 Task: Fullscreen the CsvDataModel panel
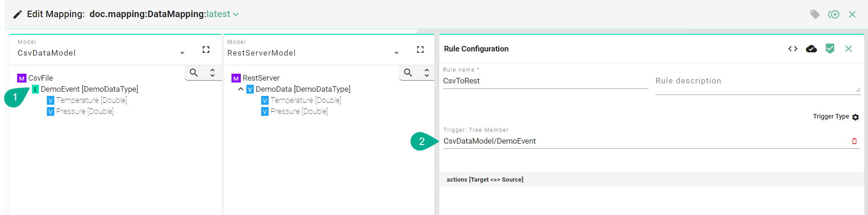[x=206, y=50]
